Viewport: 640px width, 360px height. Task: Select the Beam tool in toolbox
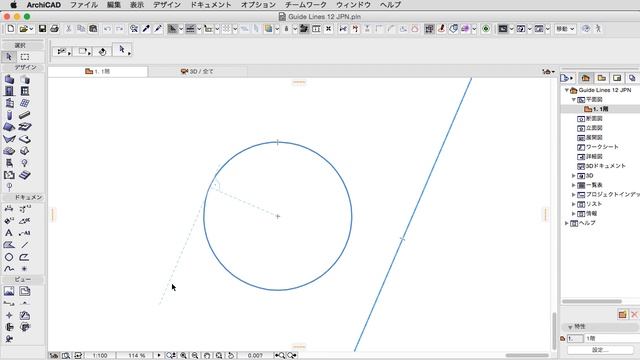coord(25,115)
